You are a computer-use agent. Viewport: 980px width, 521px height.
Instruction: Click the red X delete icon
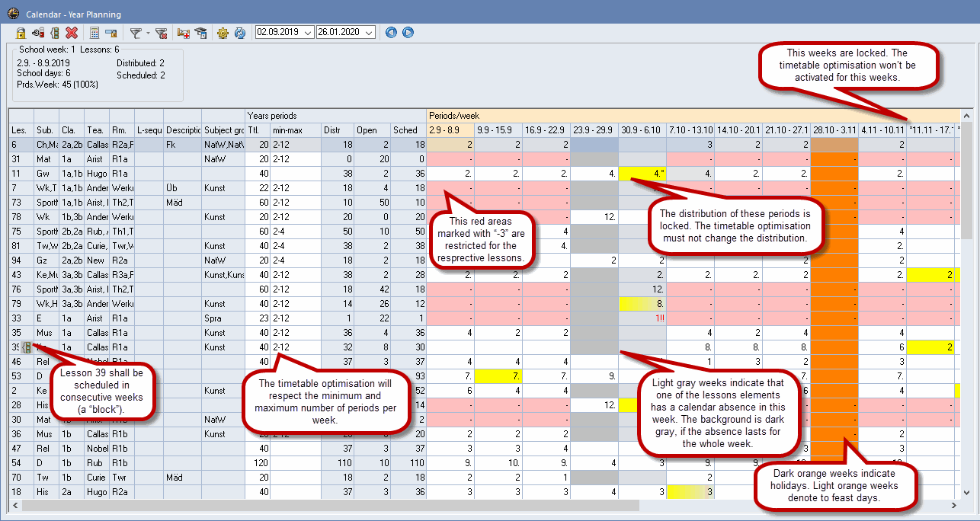(72, 33)
